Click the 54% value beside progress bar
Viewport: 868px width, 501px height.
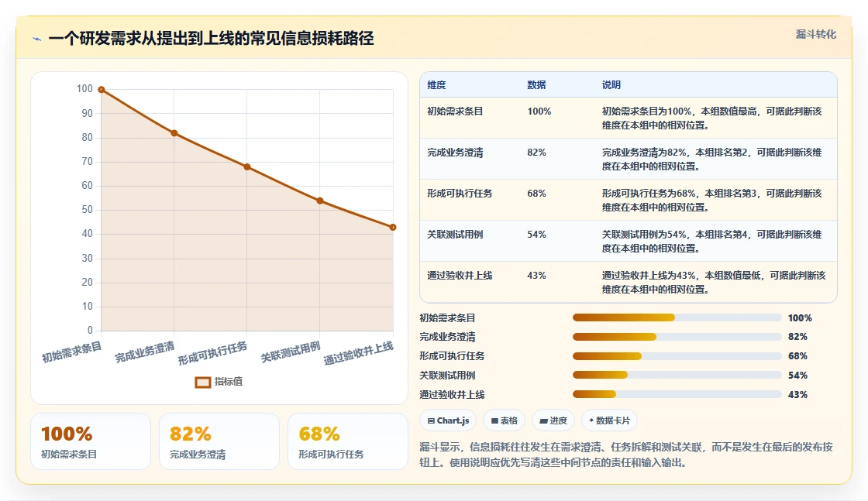coord(797,376)
